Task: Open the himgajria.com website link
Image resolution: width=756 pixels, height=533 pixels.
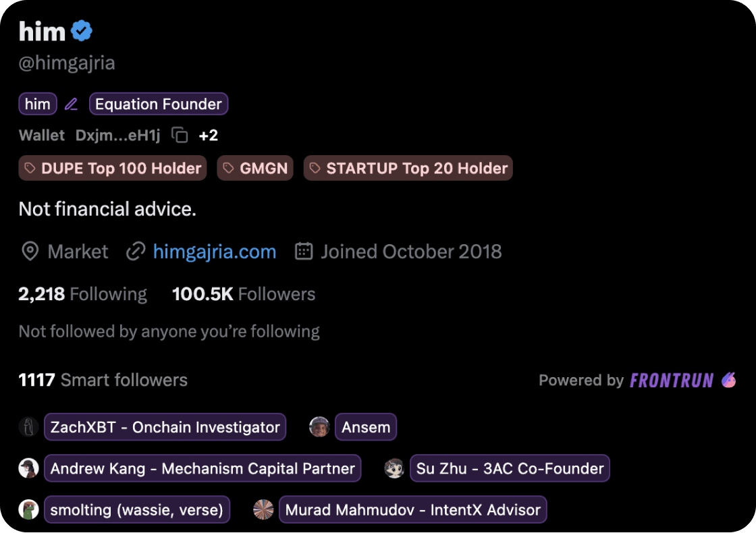Action: point(214,252)
